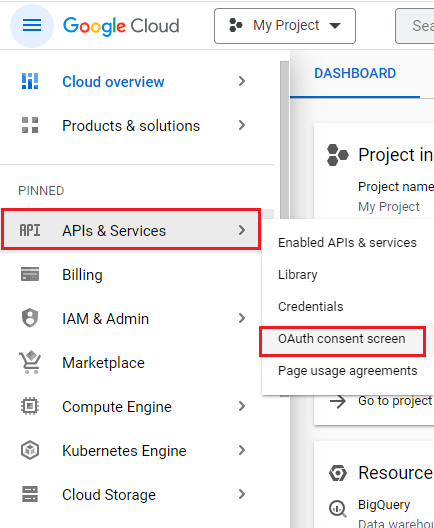
Task: Expand the IAM & Admin chevron
Action: [242, 318]
